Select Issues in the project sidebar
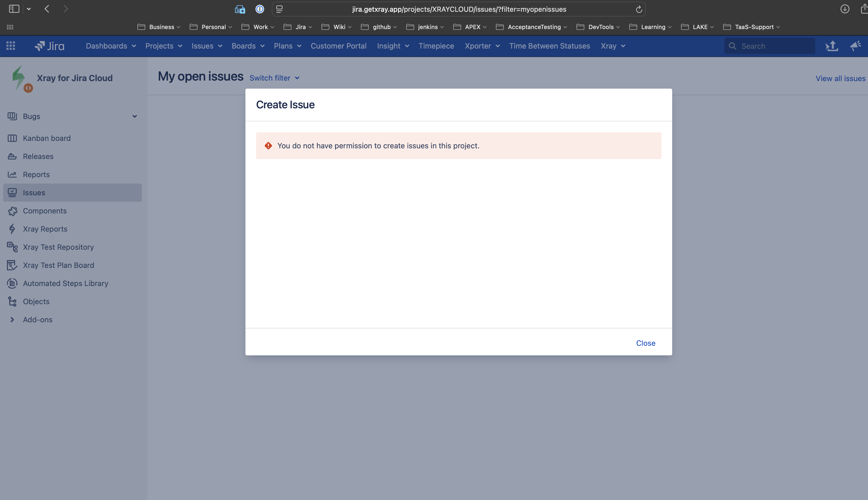The image size is (868, 500). tap(72, 193)
